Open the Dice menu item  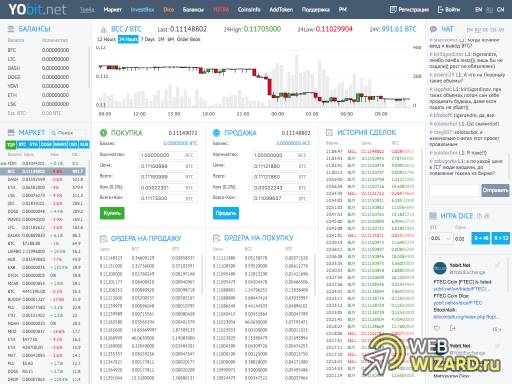pos(169,10)
